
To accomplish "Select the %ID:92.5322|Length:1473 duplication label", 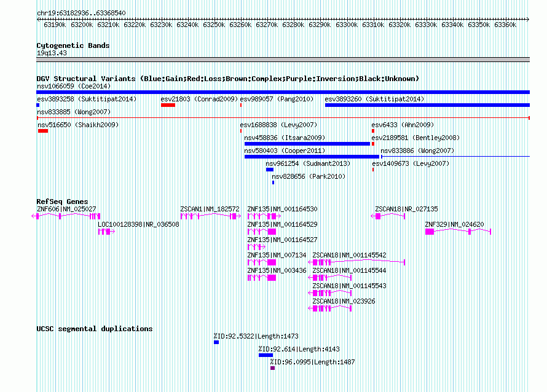I will (x=256, y=336).
